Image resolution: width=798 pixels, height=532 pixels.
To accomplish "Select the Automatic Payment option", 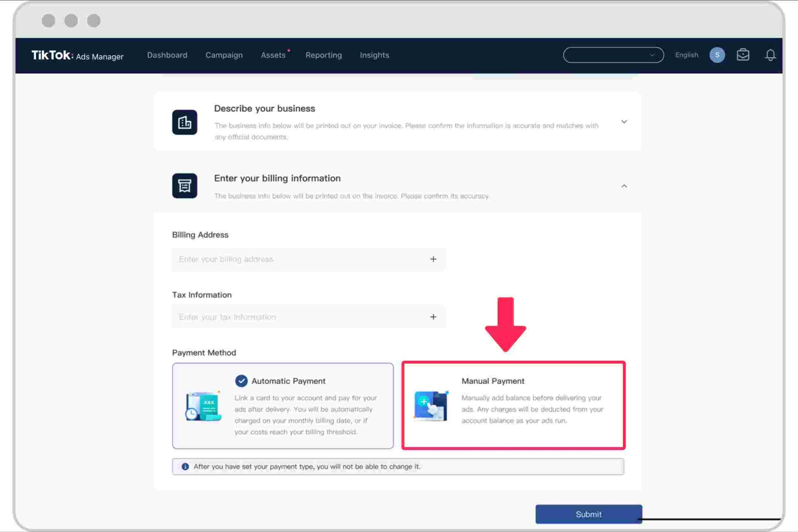I will tap(283, 406).
